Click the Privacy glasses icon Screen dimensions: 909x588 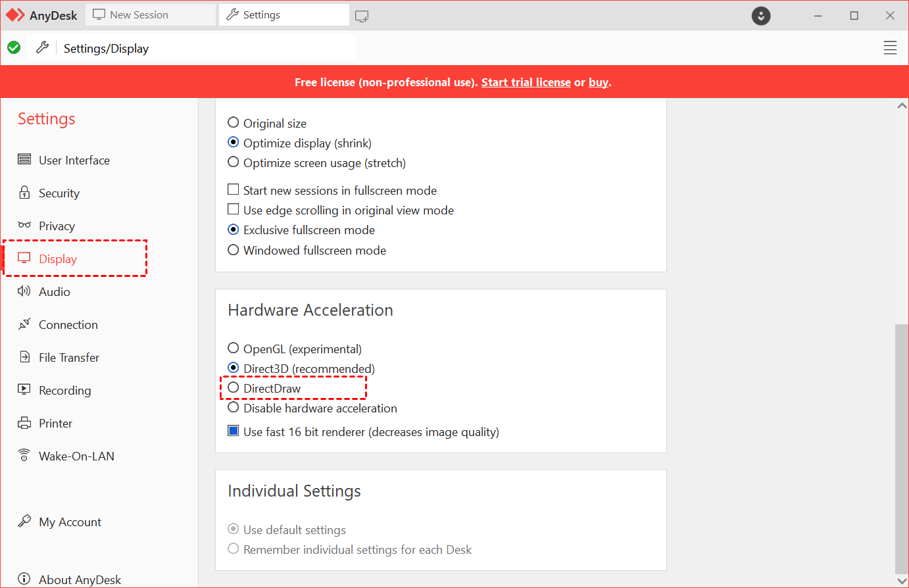(24, 225)
